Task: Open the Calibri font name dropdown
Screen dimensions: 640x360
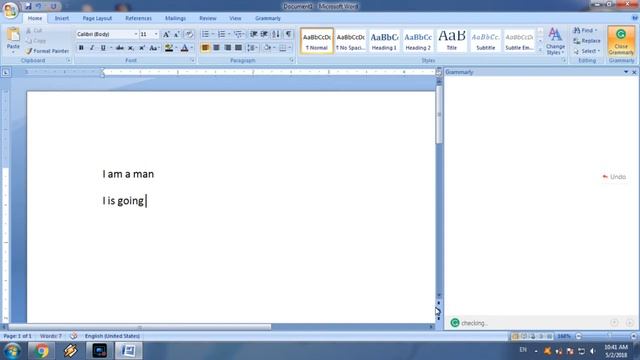Action: tap(136, 34)
